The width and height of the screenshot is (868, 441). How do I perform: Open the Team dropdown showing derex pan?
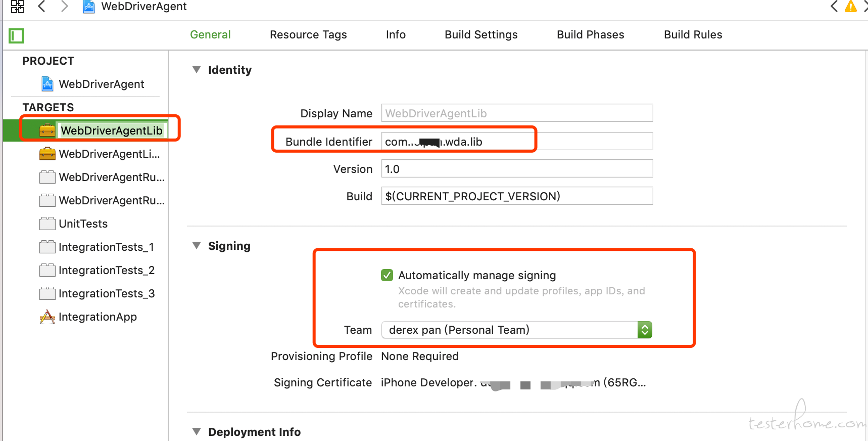tap(517, 330)
